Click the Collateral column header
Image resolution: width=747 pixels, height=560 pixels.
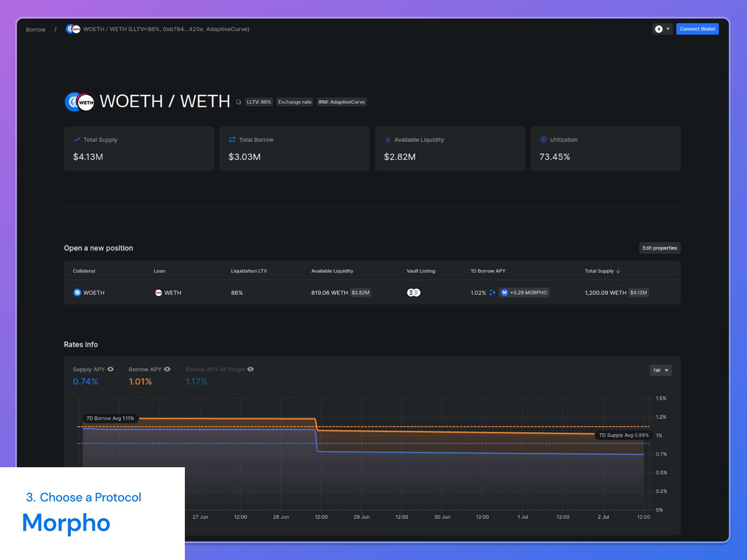tap(84, 271)
